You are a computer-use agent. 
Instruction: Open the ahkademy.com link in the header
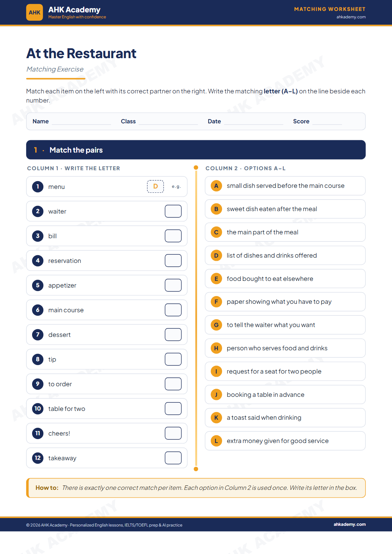tap(351, 17)
